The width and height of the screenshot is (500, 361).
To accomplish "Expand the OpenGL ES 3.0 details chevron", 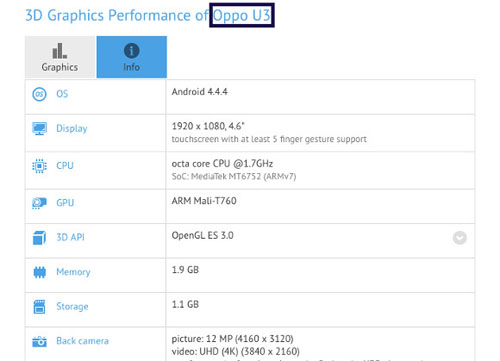I will click(x=460, y=238).
